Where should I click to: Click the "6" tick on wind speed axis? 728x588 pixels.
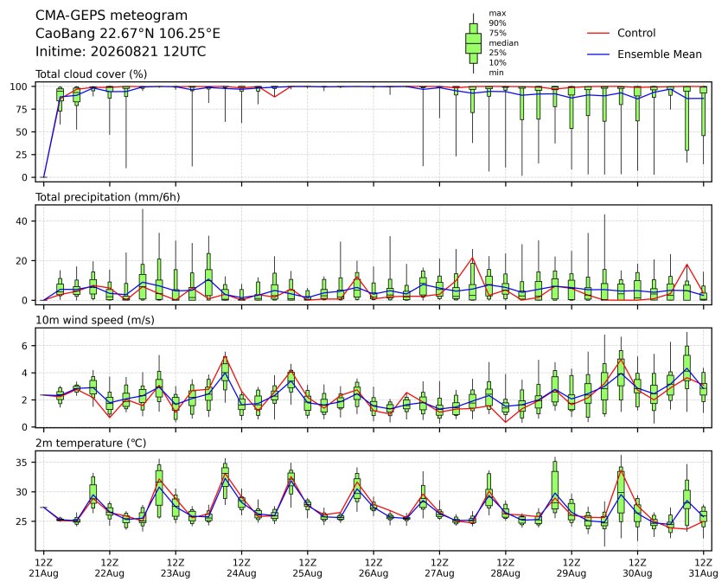coord(25,346)
